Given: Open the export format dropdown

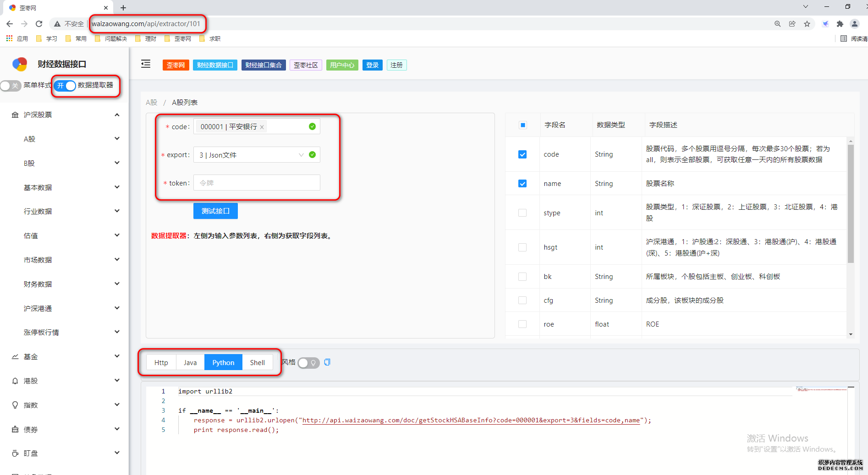Looking at the screenshot, I should tap(257, 155).
